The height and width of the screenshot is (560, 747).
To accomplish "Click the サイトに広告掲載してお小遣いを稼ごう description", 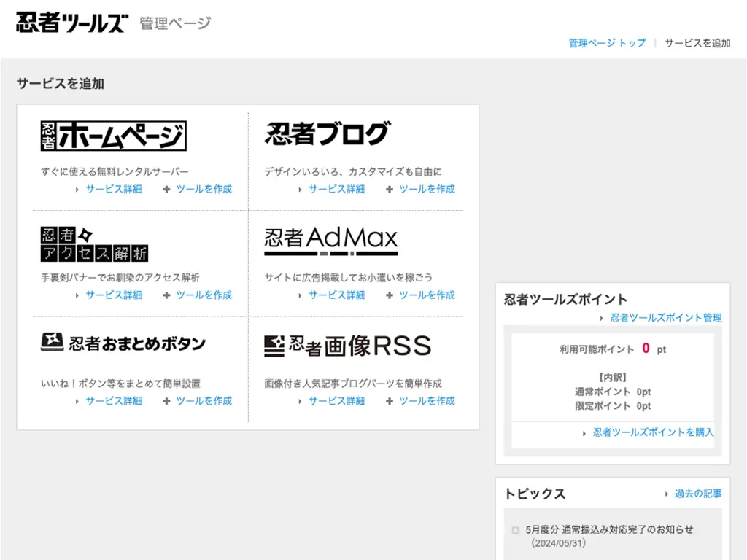I will [x=348, y=278].
